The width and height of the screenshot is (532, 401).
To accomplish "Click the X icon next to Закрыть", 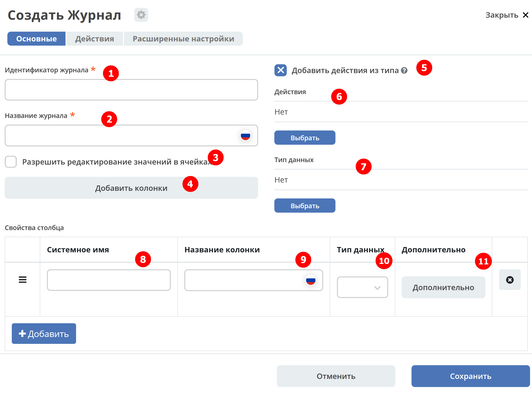I will click(525, 15).
